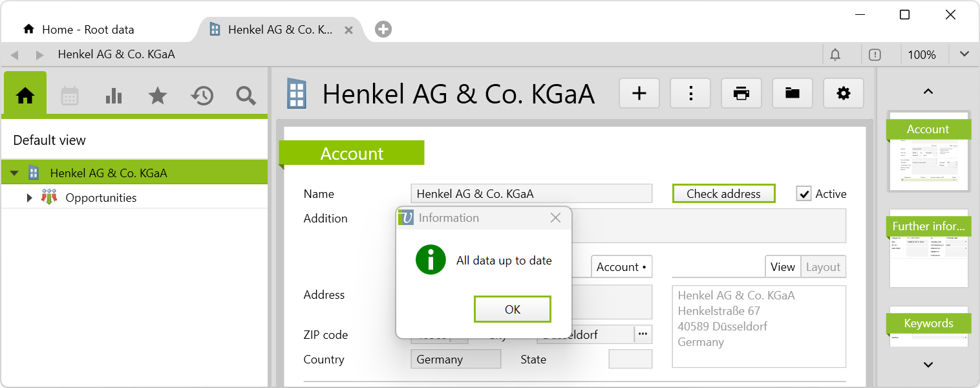Click the search magnifier icon
This screenshot has height=388, width=980.
pos(246,96)
